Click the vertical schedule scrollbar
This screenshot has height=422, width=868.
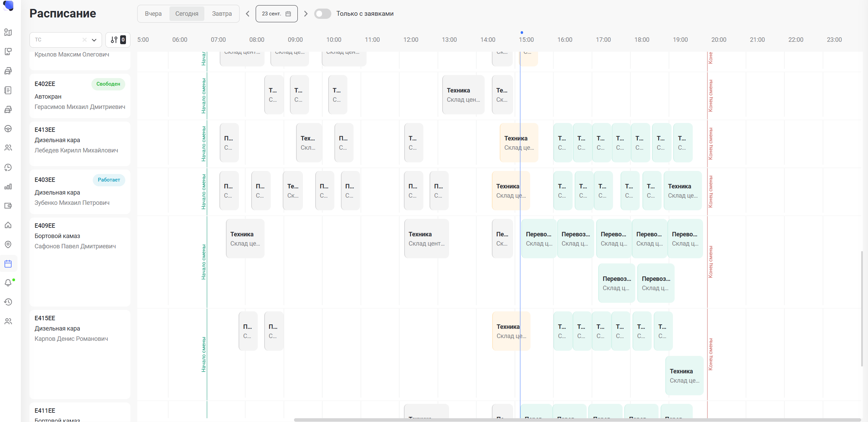862,308
